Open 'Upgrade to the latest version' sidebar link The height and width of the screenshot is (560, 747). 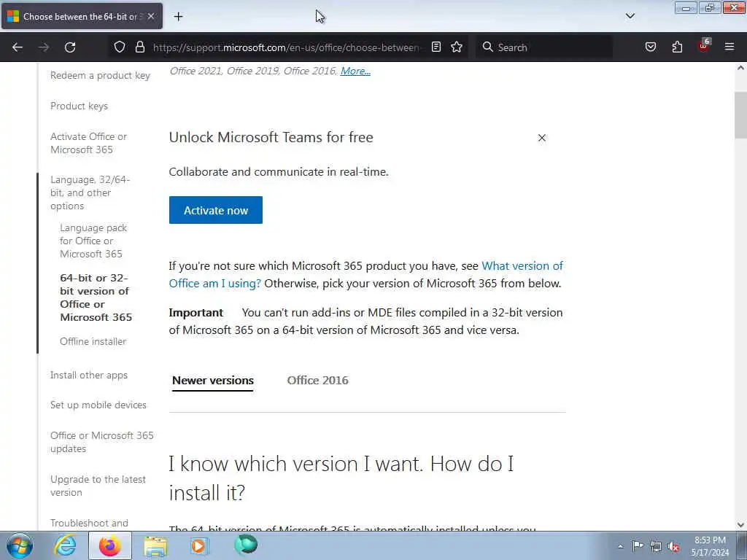[x=98, y=486]
